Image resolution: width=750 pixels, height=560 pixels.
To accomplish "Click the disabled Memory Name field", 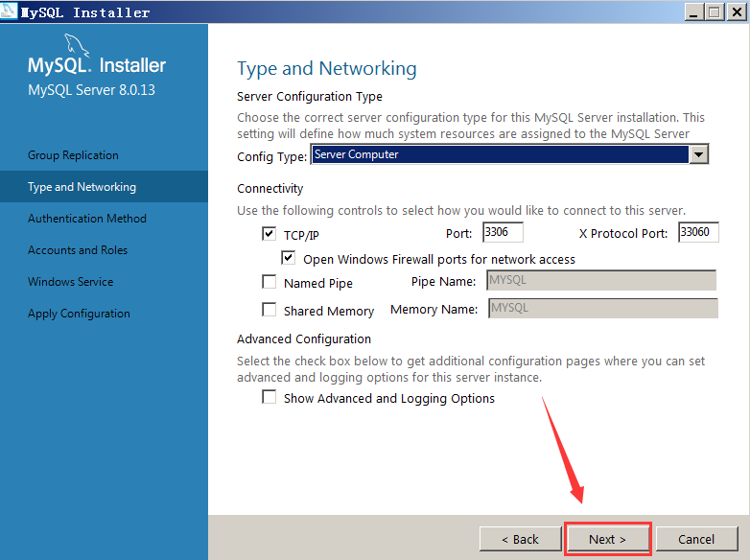I will (x=602, y=308).
